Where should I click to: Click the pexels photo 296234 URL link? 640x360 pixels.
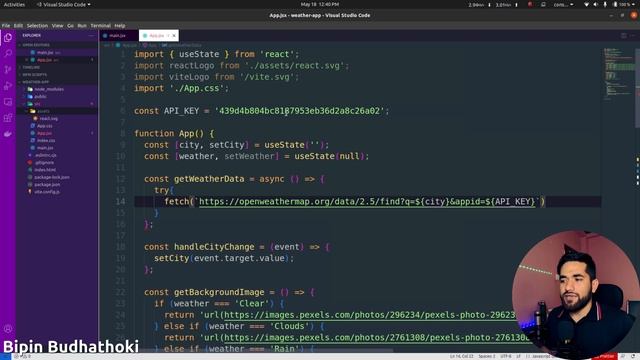coord(369,315)
